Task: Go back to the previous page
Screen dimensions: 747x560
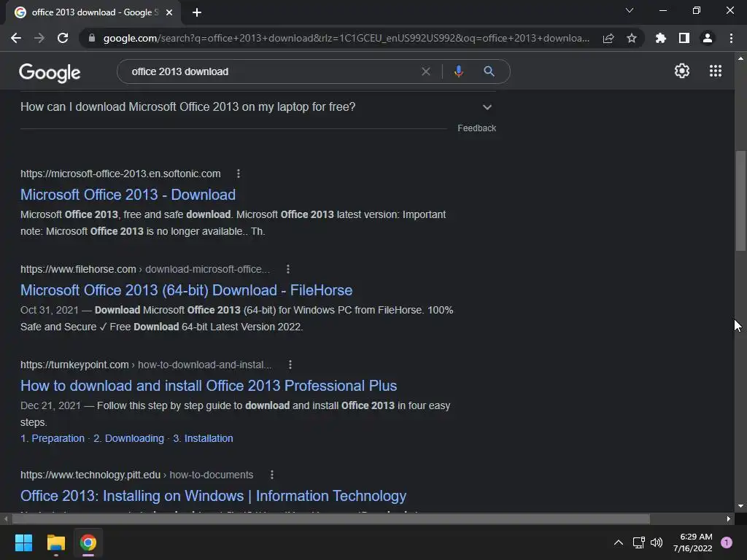Action: pyautogui.click(x=16, y=38)
